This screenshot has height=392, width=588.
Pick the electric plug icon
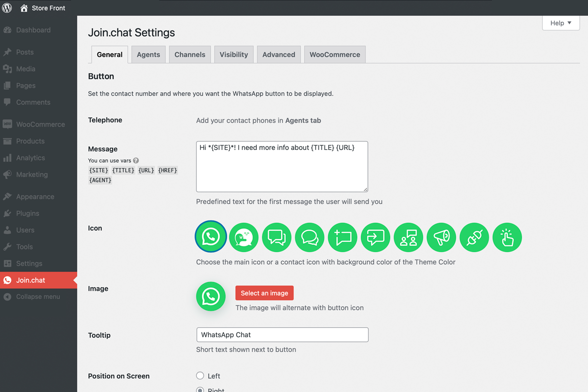click(474, 237)
